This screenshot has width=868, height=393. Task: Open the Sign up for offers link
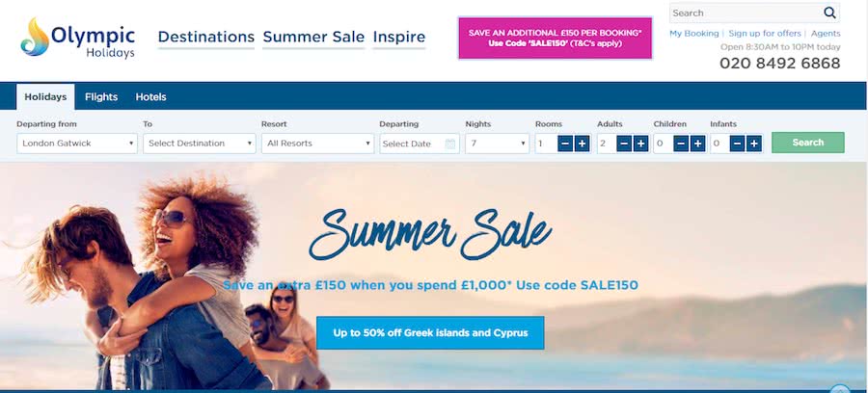(x=765, y=34)
